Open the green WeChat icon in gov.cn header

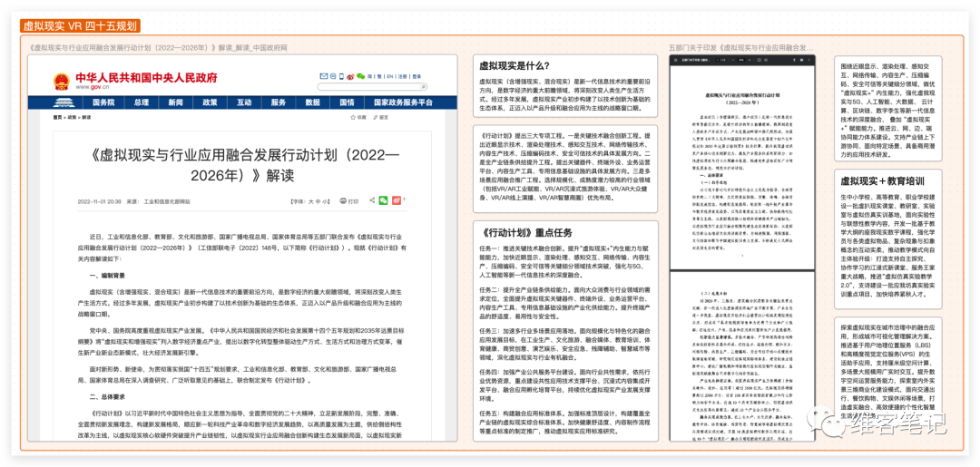[360, 76]
